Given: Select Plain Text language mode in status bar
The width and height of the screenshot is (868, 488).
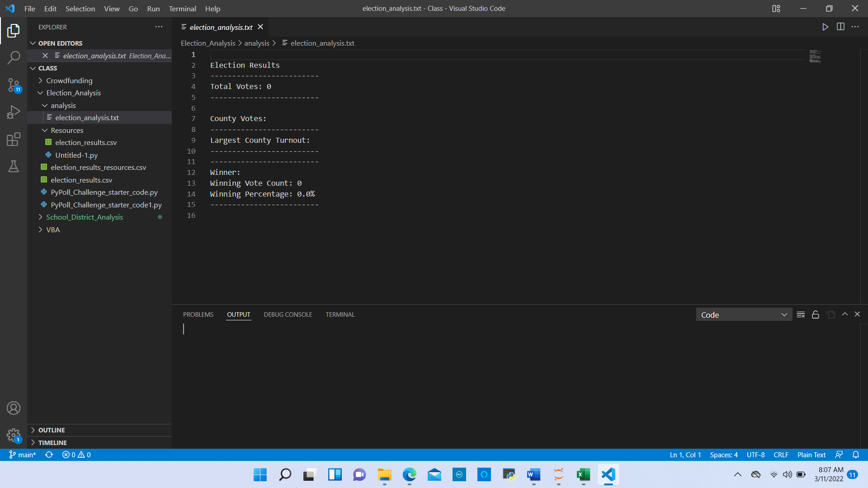Looking at the screenshot, I should 811,455.
